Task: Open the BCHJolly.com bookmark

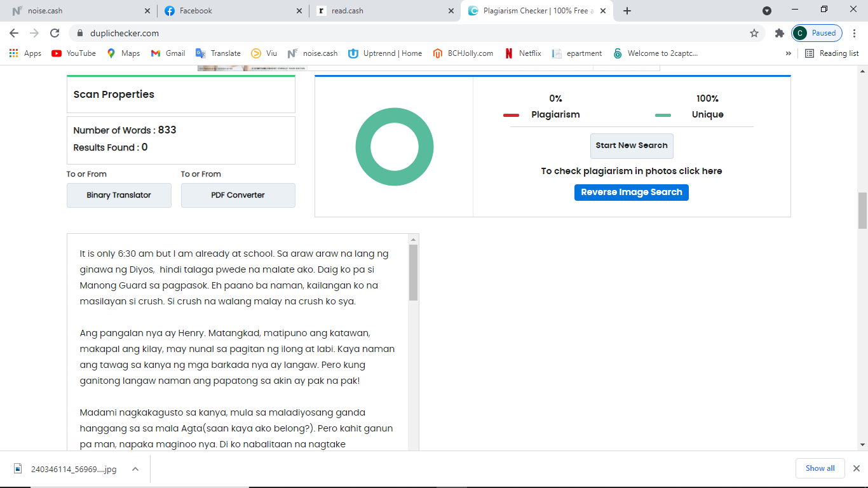Action: [x=463, y=53]
